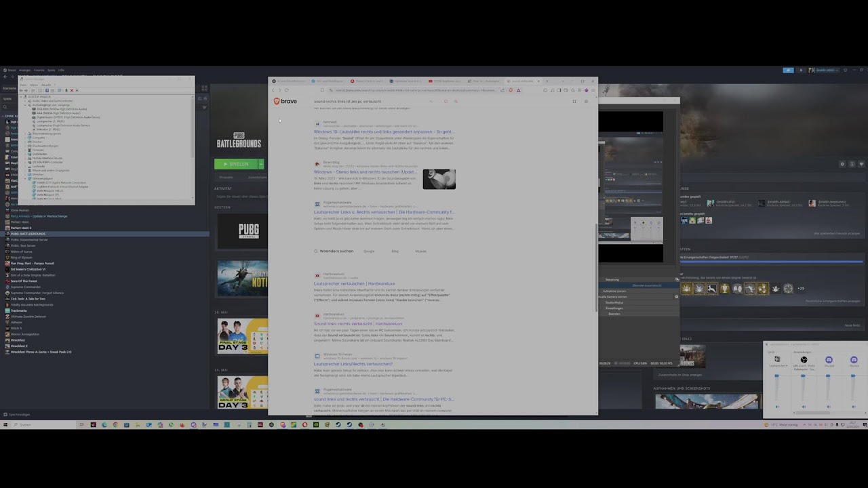Add PUBG to favorites with heart icon

click(x=861, y=164)
